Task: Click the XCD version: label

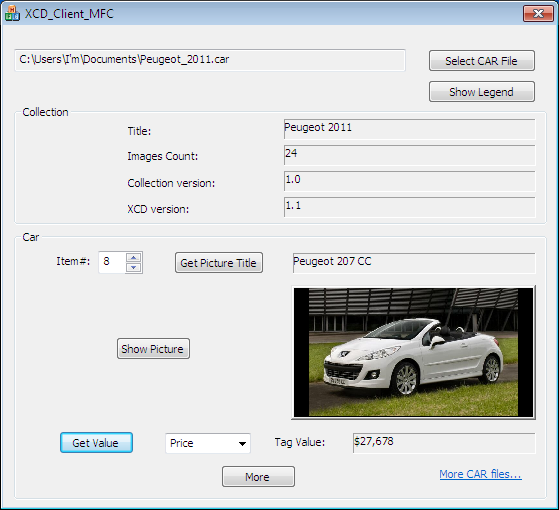Action: [x=158, y=209]
